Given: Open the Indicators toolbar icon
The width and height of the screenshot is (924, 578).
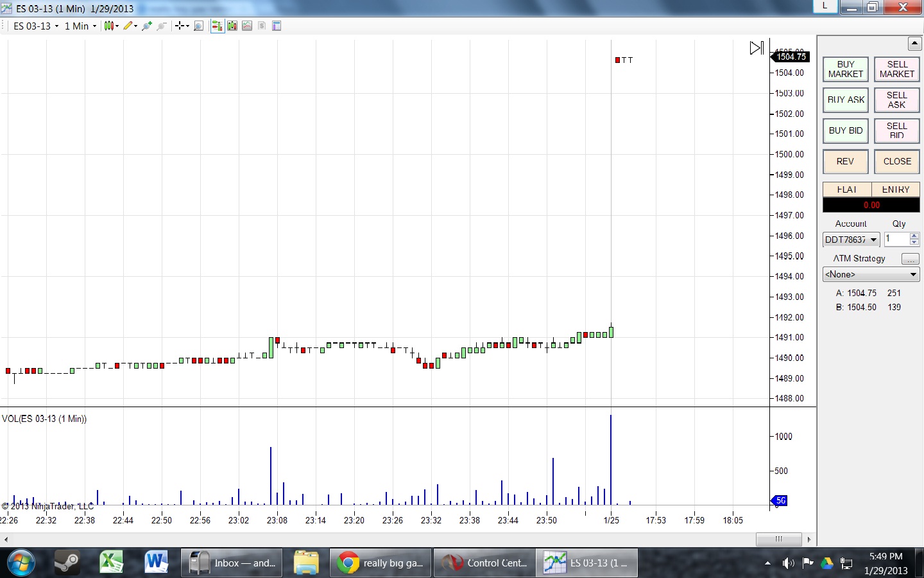Looking at the screenshot, I should tap(247, 26).
